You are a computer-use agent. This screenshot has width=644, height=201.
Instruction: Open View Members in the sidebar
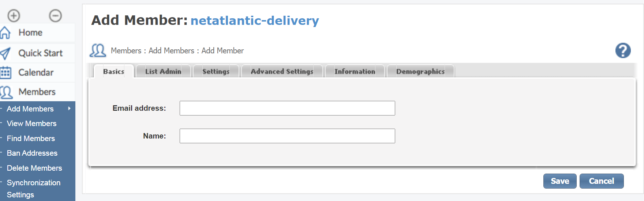tap(32, 124)
